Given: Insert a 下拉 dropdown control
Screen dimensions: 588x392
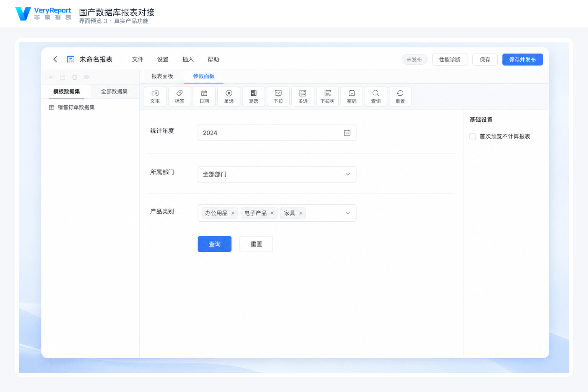Looking at the screenshot, I should tap(278, 96).
